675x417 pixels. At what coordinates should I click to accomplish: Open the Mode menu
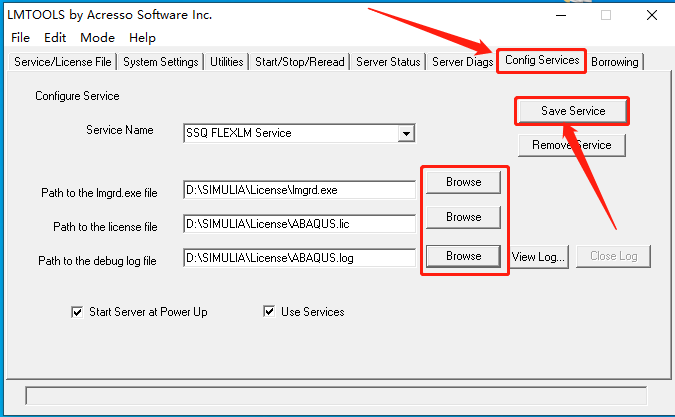pyautogui.click(x=97, y=38)
